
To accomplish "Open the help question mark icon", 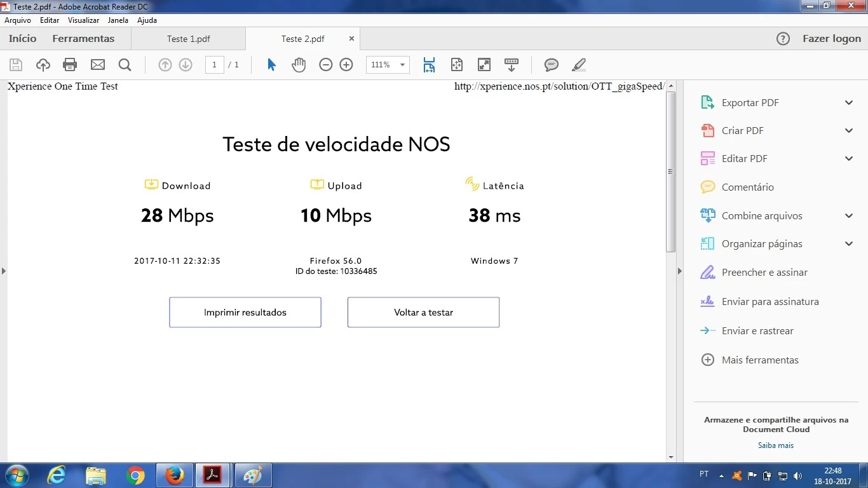I will tap(783, 39).
